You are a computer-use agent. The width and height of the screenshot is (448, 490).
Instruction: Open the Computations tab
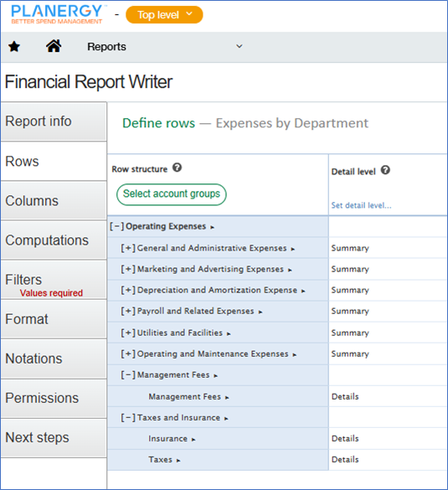54,240
